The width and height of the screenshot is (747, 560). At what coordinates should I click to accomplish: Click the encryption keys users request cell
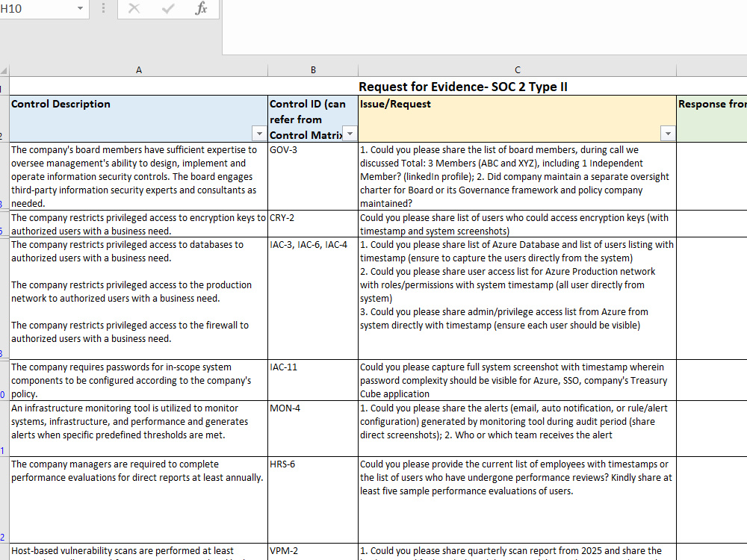pyautogui.click(x=518, y=224)
